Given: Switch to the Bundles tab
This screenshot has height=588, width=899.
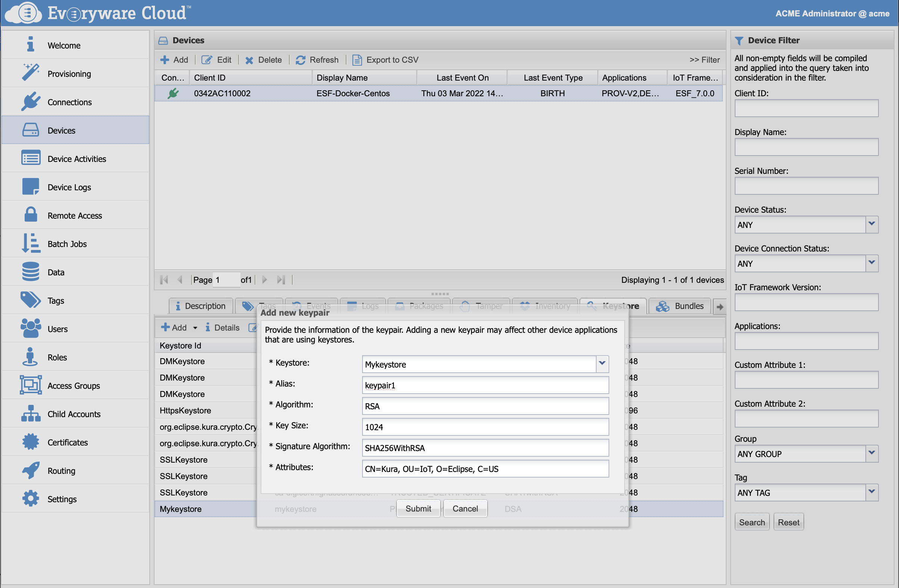Looking at the screenshot, I should [680, 306].
